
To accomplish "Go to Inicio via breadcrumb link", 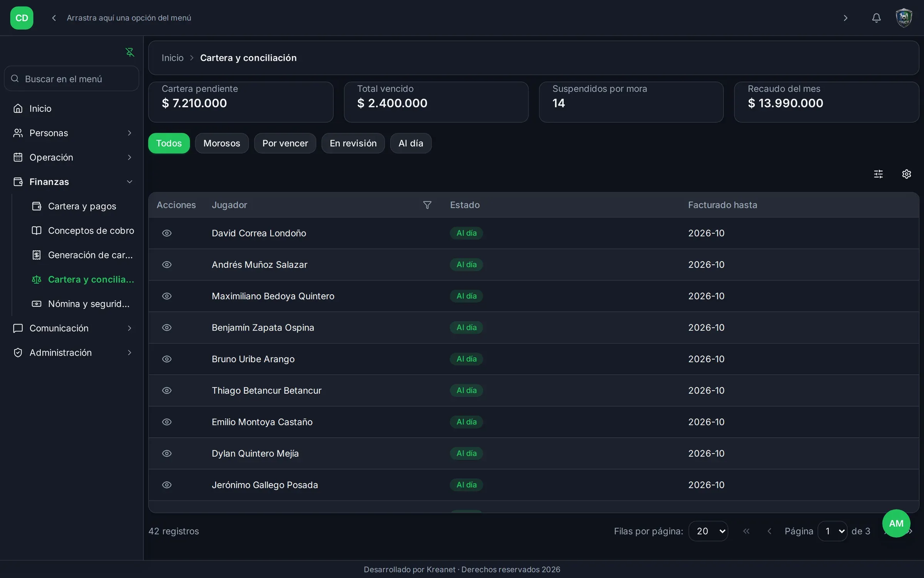I will 172,58.
